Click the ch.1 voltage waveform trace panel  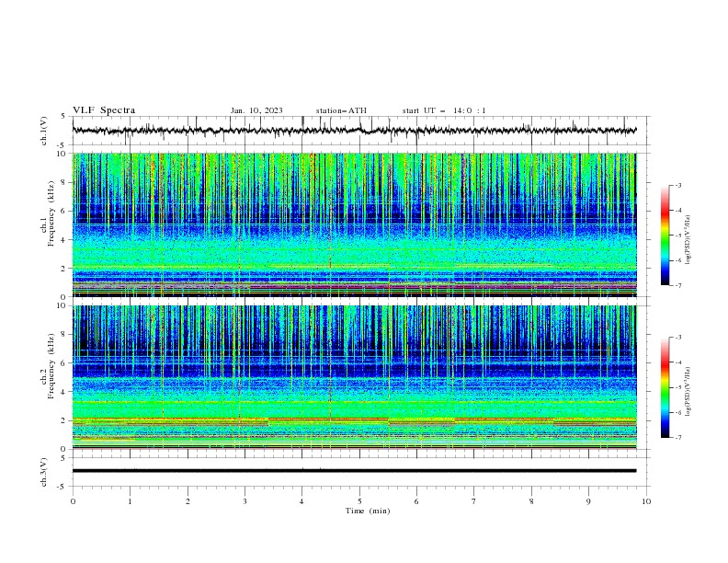click(x=360, y=131)
